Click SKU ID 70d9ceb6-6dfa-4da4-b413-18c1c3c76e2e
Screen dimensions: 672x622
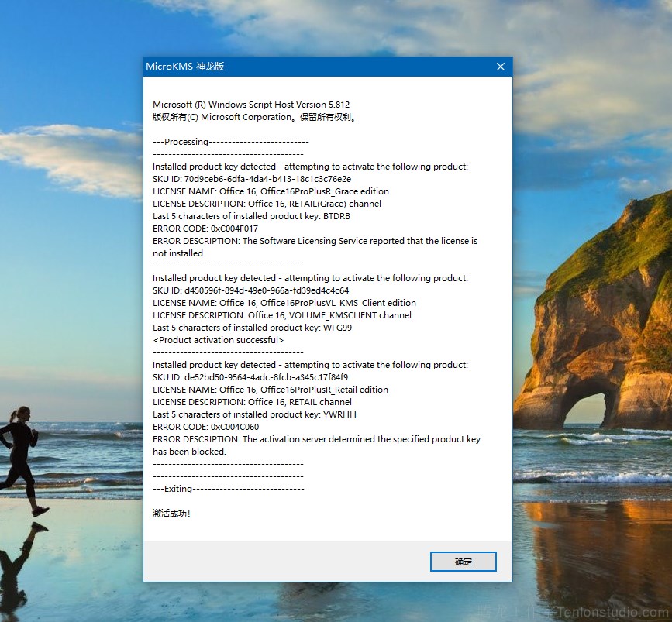[252, 179]
